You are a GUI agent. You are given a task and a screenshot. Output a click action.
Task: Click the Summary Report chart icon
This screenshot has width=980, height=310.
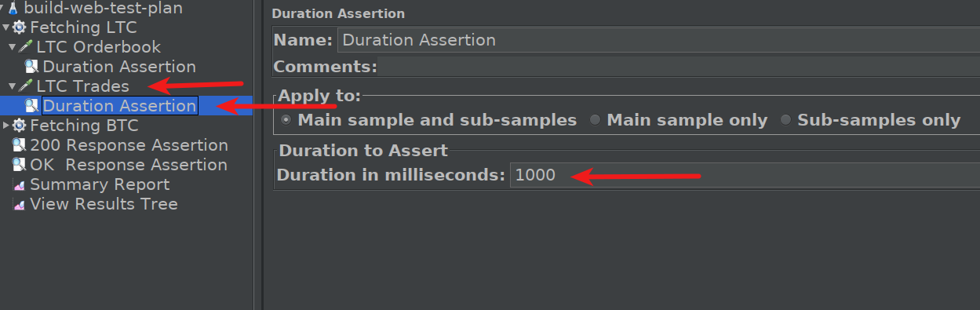pyautogui.click(x=19, y=185)
